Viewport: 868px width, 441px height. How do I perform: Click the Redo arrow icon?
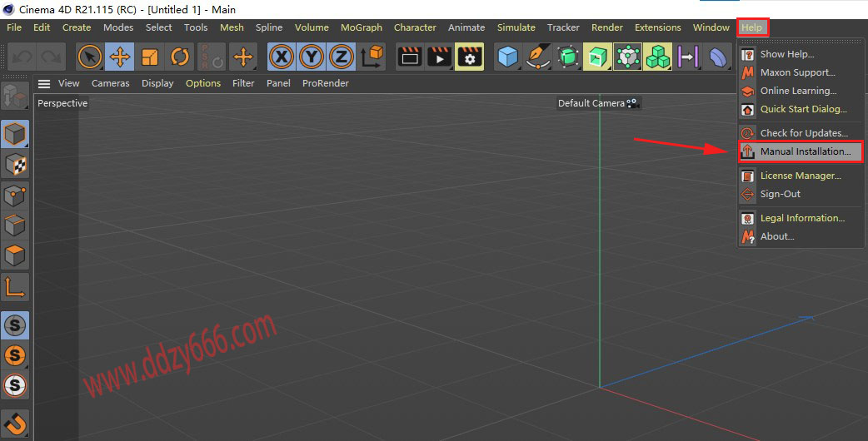coord(52,57)
